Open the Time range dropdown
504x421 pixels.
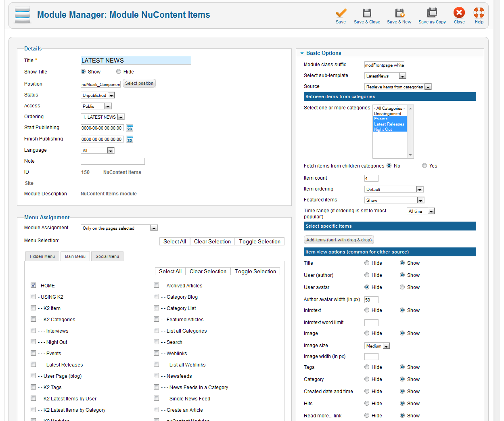[421, 211]
